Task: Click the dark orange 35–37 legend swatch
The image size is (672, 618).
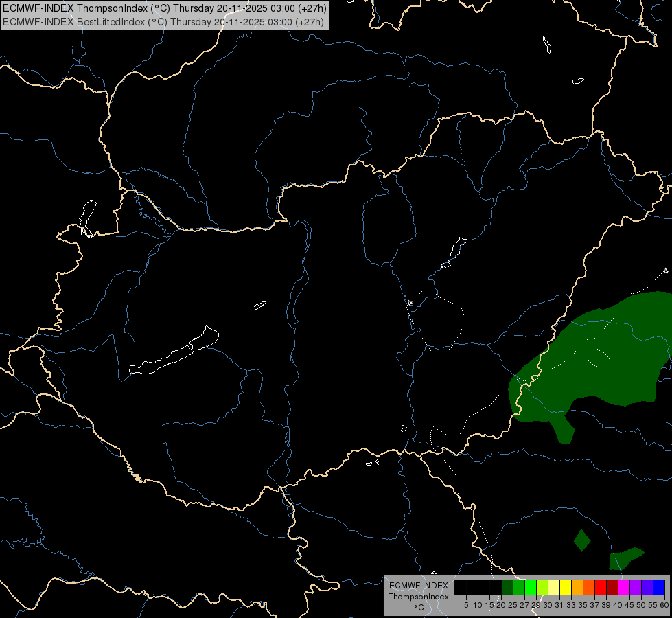Action: pyautogui.click(x=589, y=587)
